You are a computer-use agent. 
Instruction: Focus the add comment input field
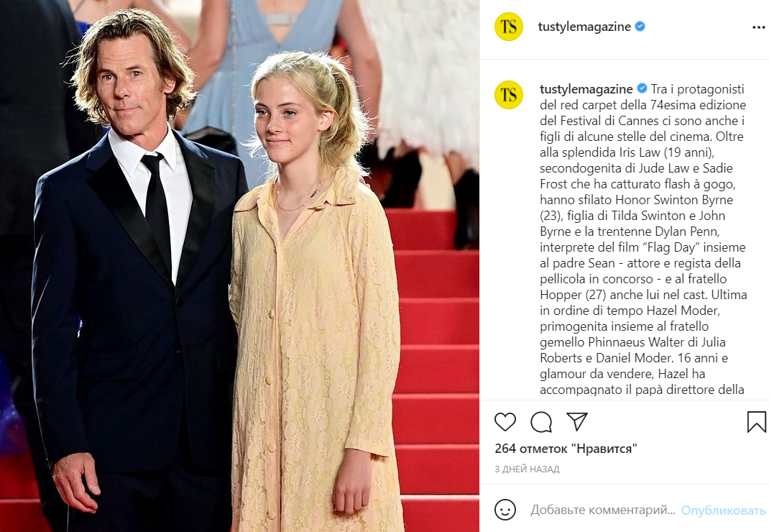point(603,510)
